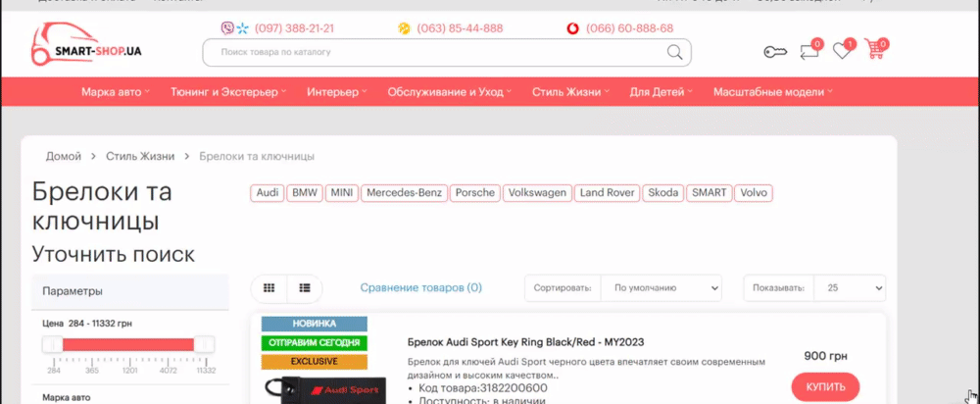Call phone number (063) 85-44-888

tap(460, 28)
